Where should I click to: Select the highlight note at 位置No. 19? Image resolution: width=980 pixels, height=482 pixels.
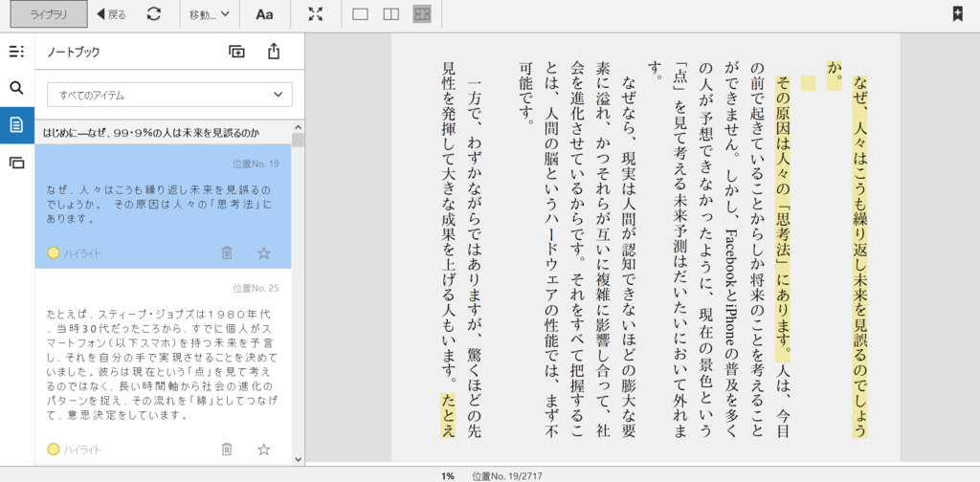(163, 207)
